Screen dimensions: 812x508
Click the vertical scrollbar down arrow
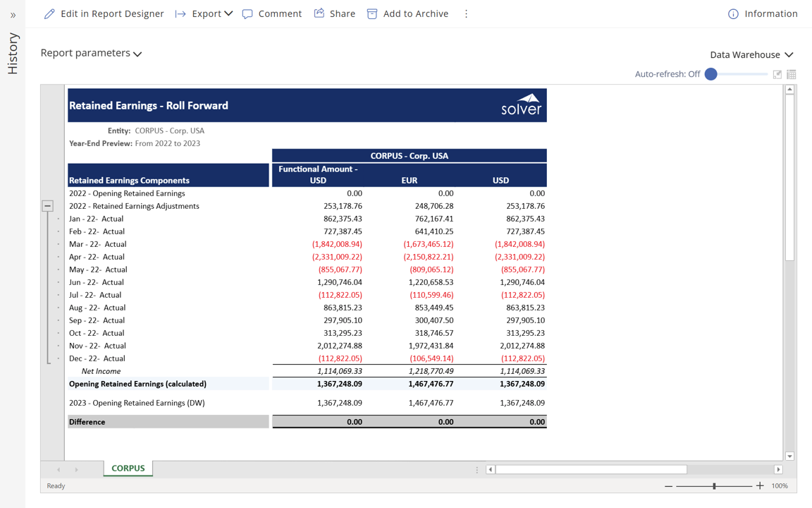(x=789, y=456)
